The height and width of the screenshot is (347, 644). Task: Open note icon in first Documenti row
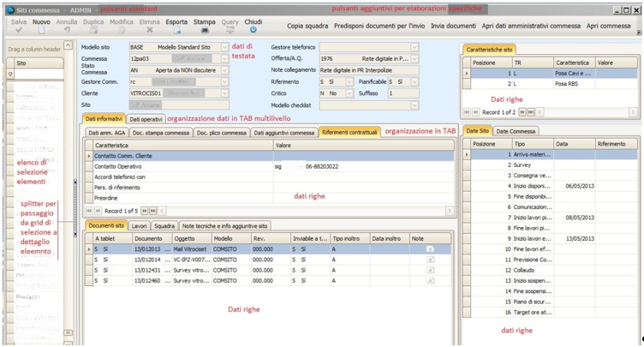(x=430, y=248)
